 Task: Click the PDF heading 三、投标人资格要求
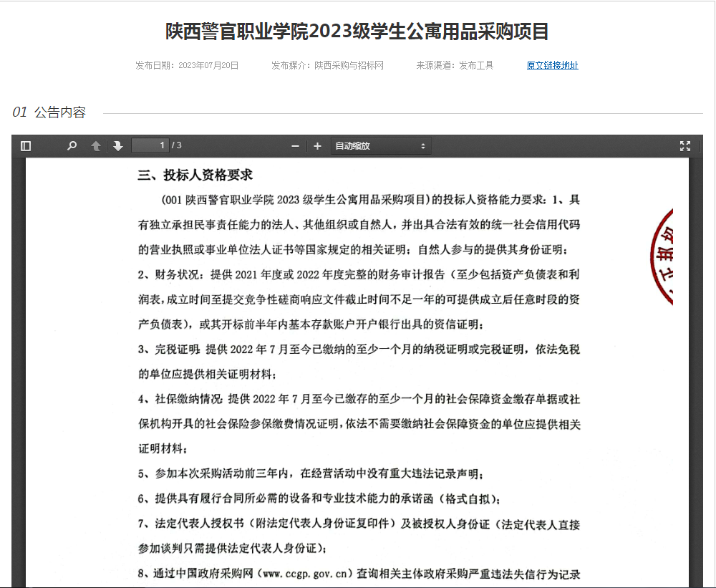tap(195, 175)
